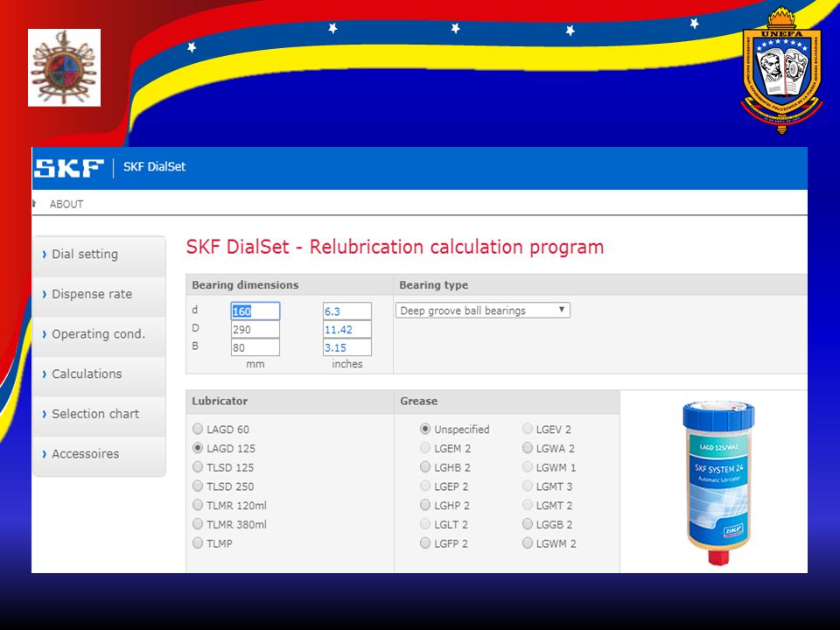Screen dimensions: 840x630
Task: Click the SKF DialSet header title
Action: tap(154, 166)
